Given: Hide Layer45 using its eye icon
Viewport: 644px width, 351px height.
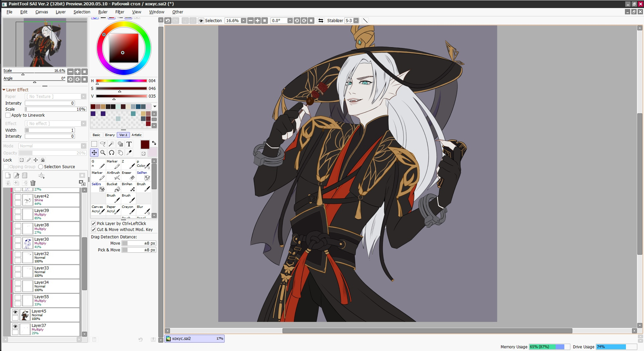Looking at the screenshot, I should pos(15,312).
